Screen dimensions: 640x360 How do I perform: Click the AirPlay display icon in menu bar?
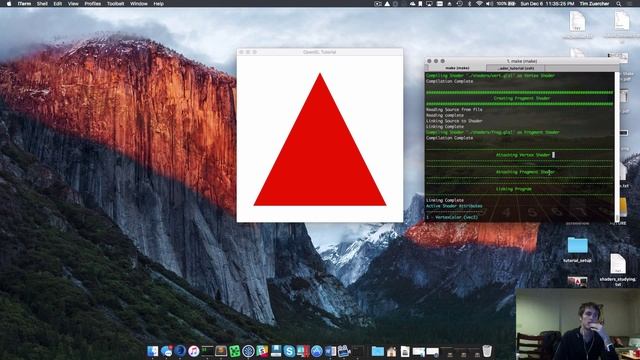click(429, 4)
